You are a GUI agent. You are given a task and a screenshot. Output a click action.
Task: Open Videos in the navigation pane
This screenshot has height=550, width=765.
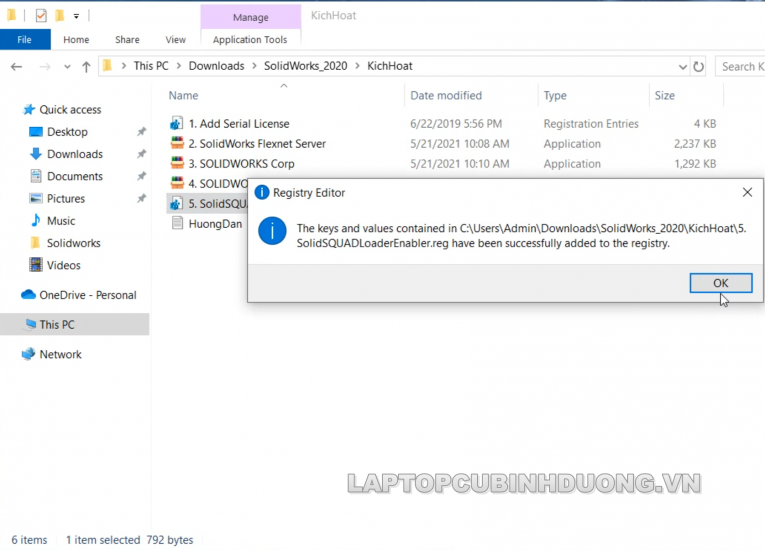tap(64, 265)
